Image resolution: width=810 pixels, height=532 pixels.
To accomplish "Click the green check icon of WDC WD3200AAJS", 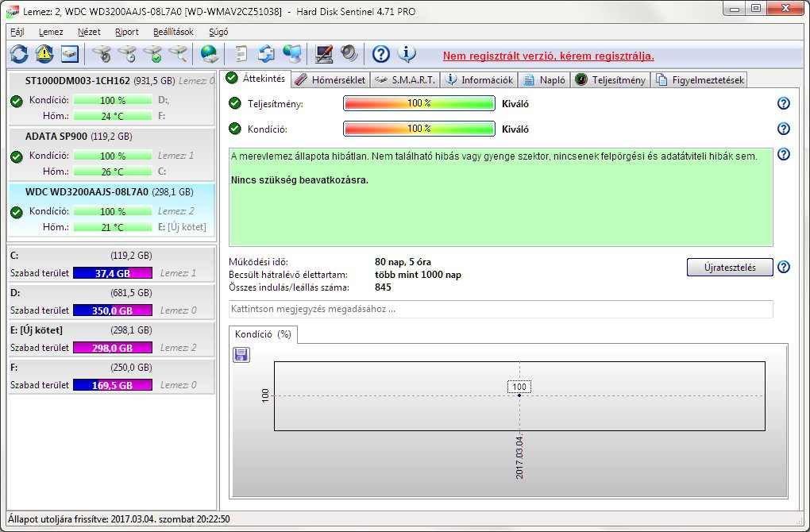I will (17, 212).
